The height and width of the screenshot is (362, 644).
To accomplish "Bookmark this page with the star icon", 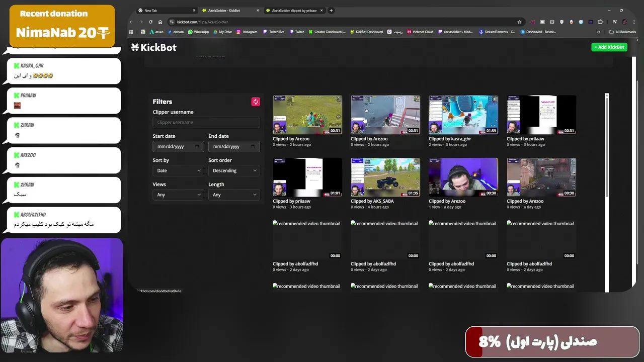I will pos(519,22).
